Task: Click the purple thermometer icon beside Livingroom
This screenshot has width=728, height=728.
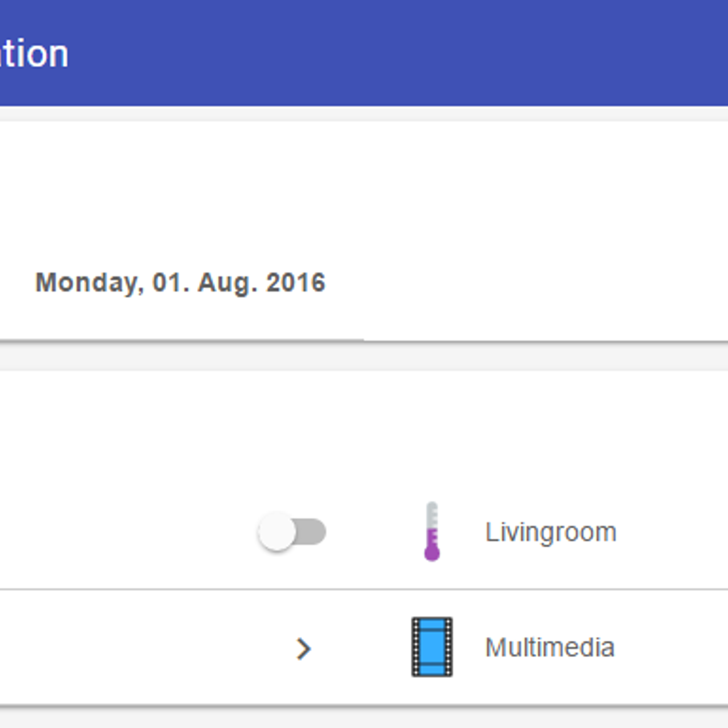Action: click(x=431, y=531)
